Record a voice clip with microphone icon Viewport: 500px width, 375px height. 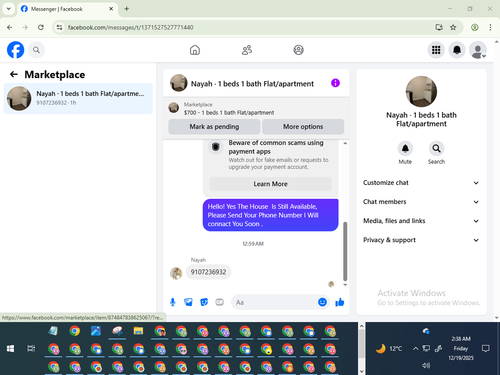tap(173, 302)
